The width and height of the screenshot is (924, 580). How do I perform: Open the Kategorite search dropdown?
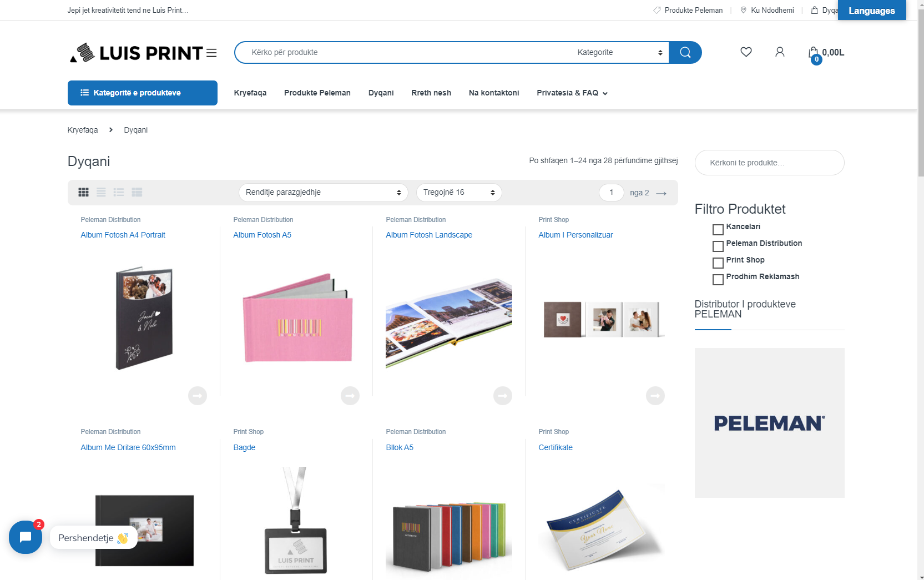[619, 52]
